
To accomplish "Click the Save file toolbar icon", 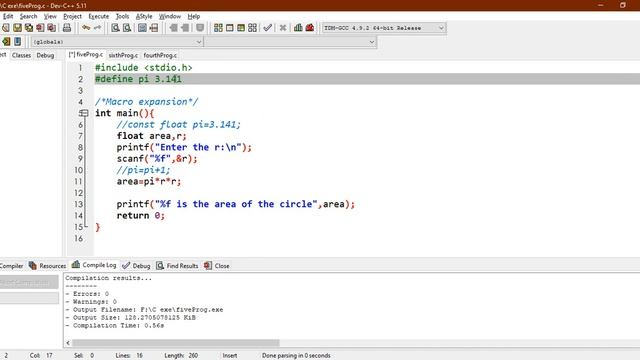I will 17,28.
